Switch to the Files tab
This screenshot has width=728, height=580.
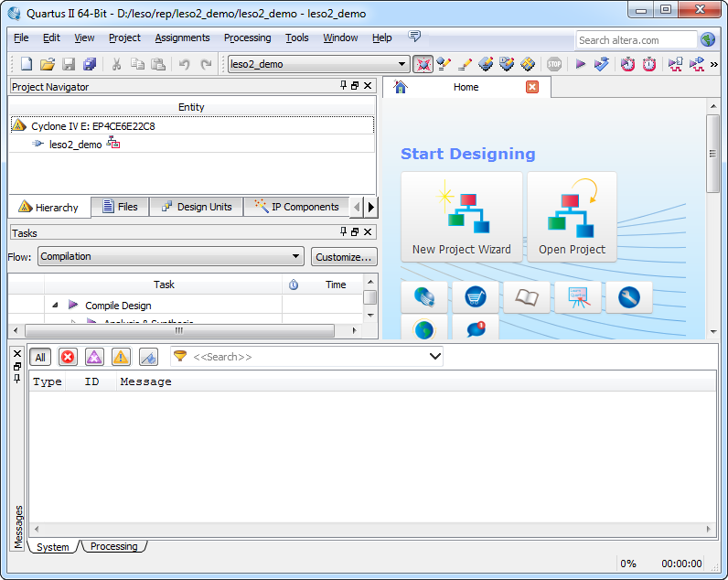tap(120, 207)
